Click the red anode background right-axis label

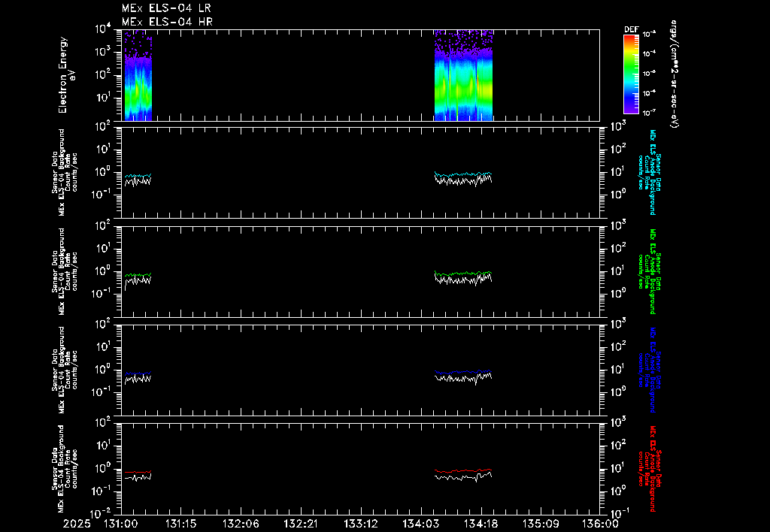[649, 469]
